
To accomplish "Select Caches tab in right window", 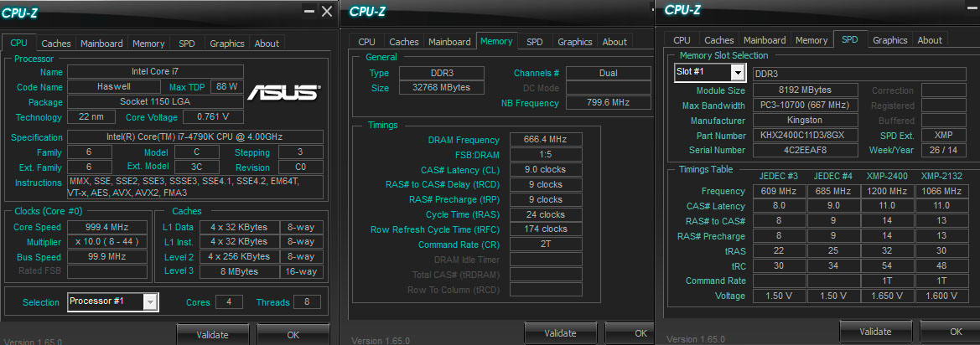I will tap(718, 40).
